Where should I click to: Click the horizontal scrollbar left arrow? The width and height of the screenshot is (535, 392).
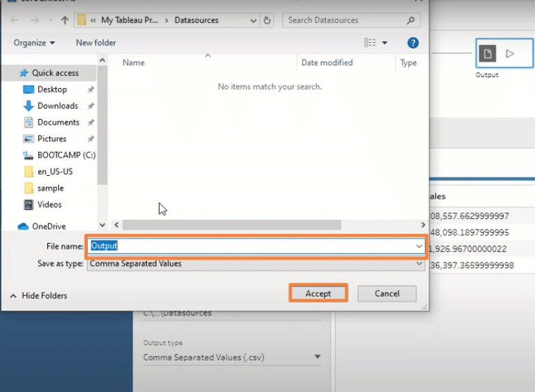tap(116, 224)
